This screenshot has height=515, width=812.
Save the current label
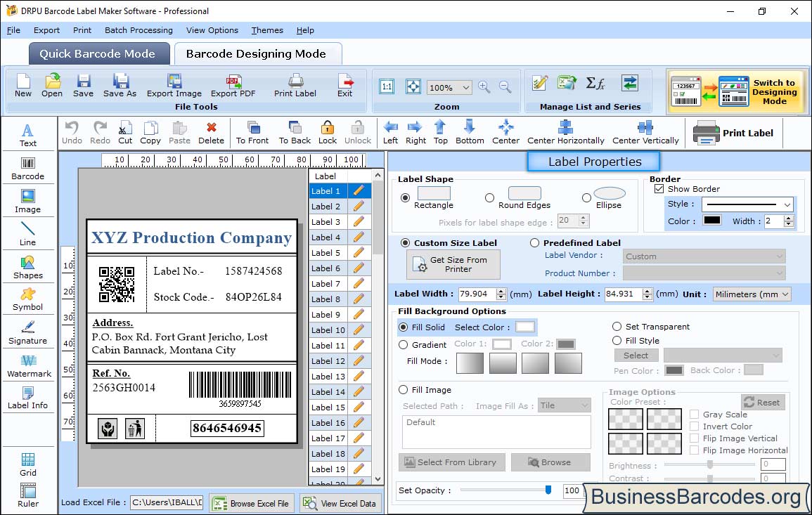tap(84, 86)
